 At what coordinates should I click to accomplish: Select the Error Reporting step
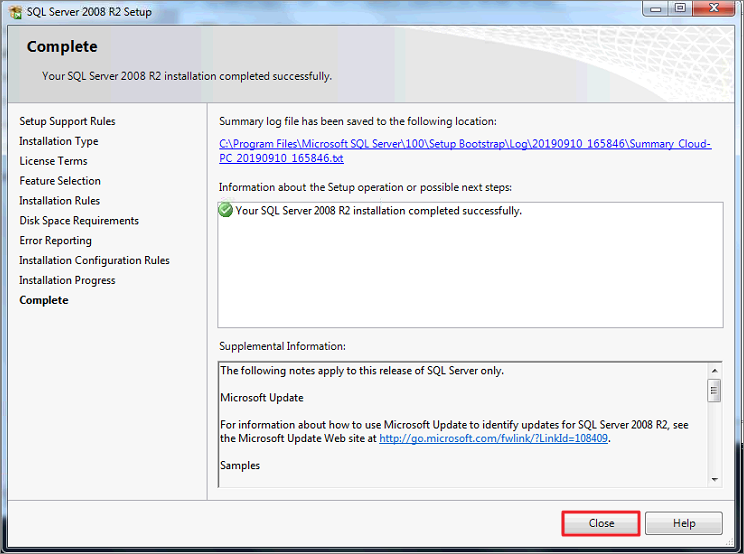click(55, 240)
